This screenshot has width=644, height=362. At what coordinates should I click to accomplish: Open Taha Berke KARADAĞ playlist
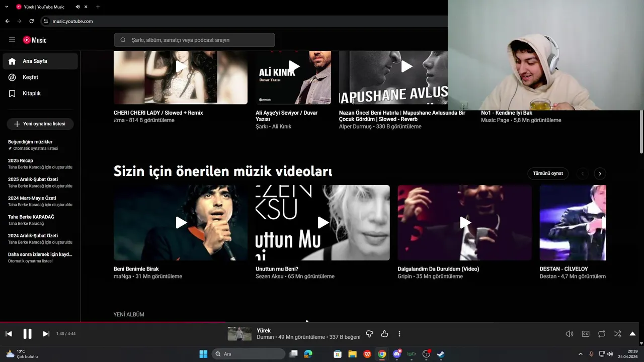tap(40, 220)
